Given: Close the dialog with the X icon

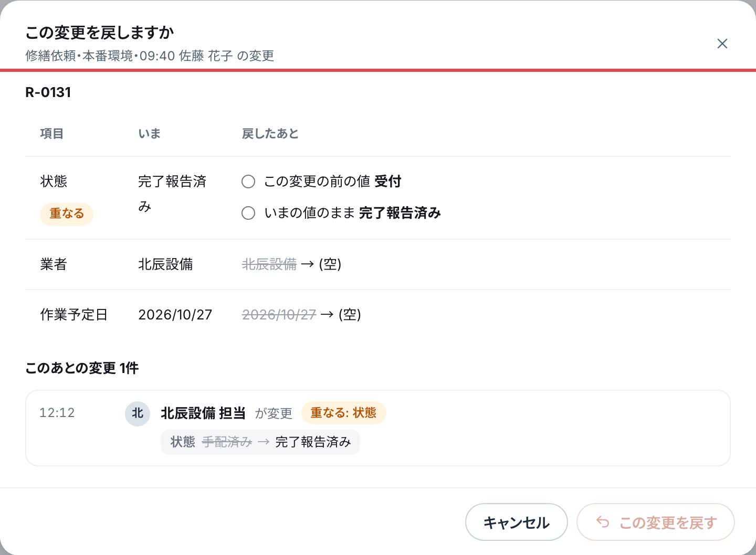Looking at the screenshot, I should (722, 44).
